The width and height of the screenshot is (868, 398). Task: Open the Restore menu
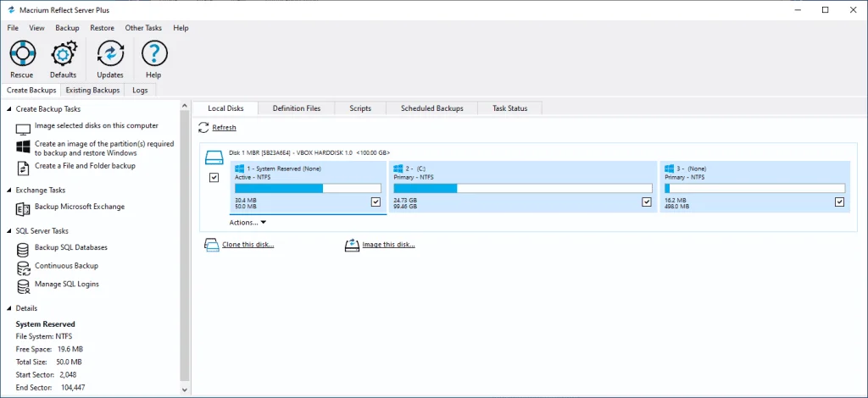tap(102, 28)
